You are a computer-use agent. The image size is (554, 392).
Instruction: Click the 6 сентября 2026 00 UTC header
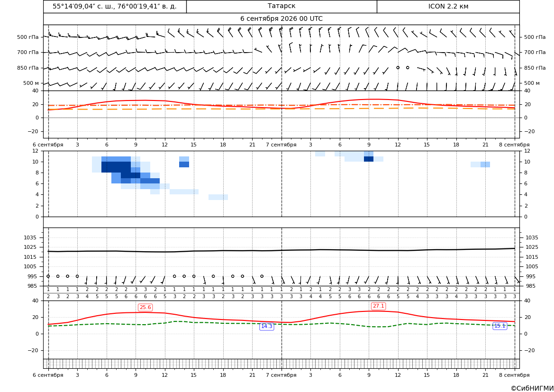click(x=282, y=19)
